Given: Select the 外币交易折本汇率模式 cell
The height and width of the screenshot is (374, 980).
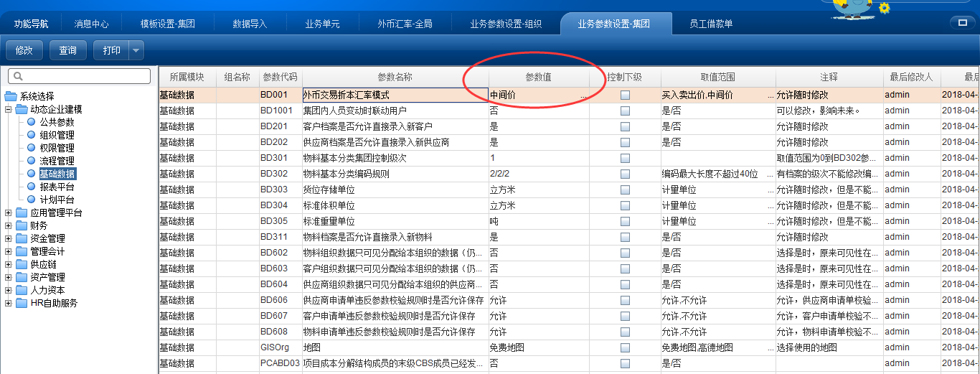Looking at the screenshot, I should (x=395, y=95).
